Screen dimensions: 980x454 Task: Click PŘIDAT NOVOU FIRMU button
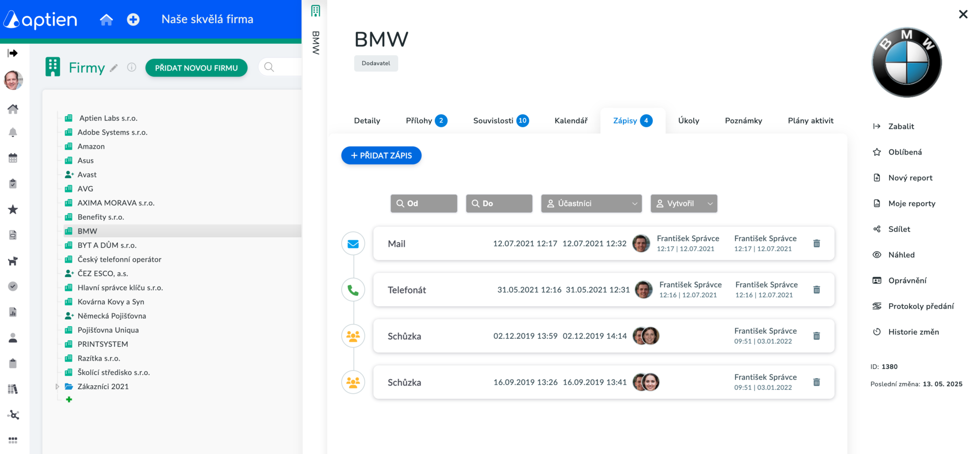click(197, 68)
